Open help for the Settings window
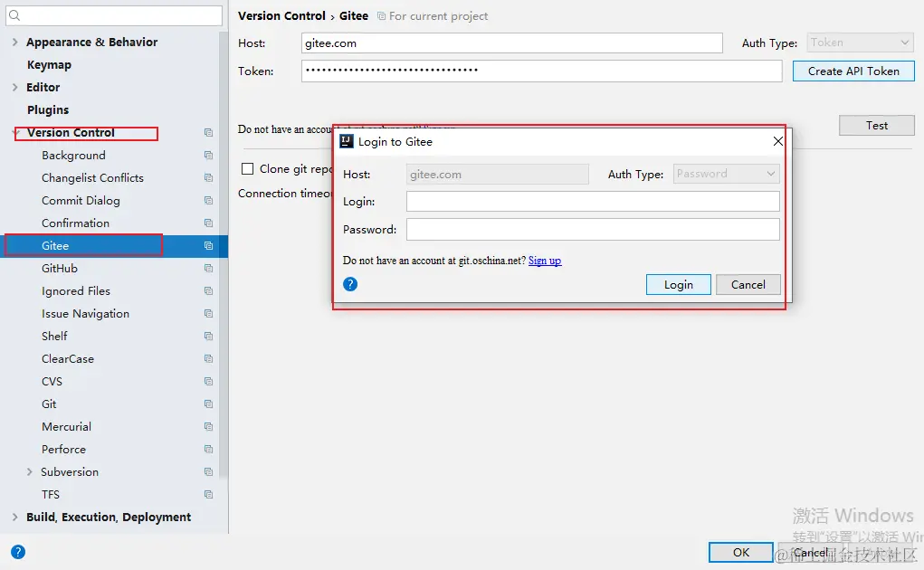924x570 pixels. tap(18, 552)
